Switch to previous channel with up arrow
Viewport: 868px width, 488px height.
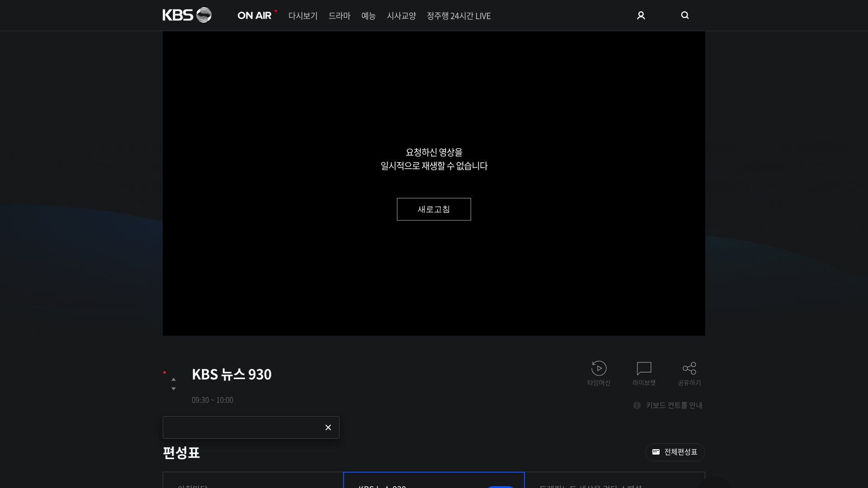coord(174,380)
